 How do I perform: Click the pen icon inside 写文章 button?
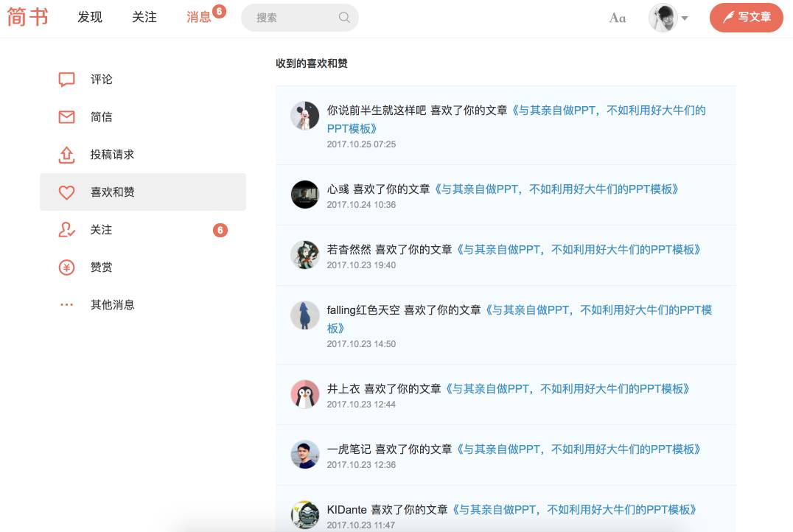coord(728,17)
